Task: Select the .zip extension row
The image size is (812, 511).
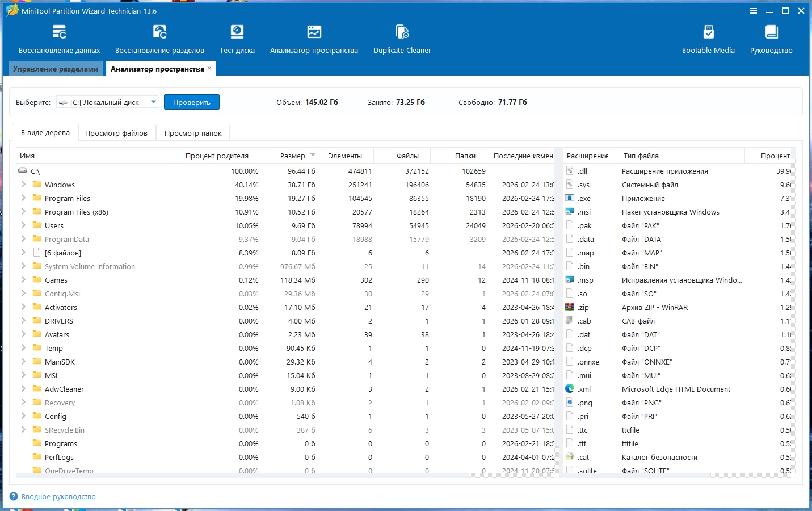Action: coord(583,307)
